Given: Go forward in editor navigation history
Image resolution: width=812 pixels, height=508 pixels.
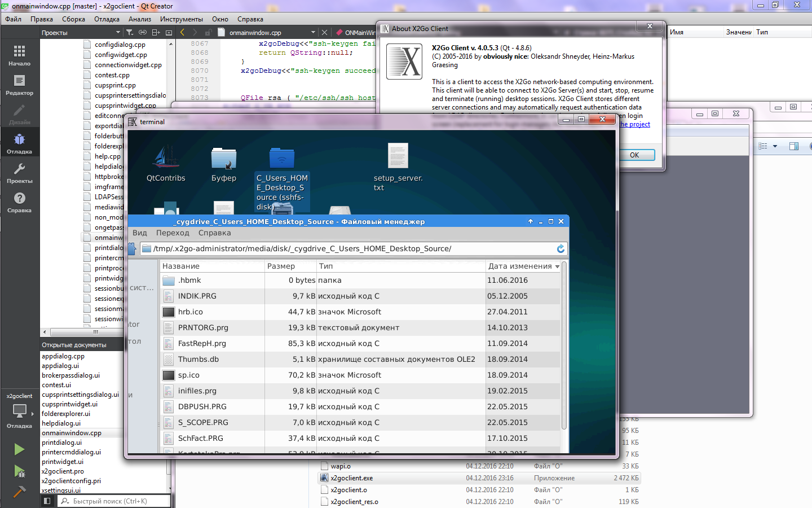Looking at the screenshot, I should pos(195,32).
